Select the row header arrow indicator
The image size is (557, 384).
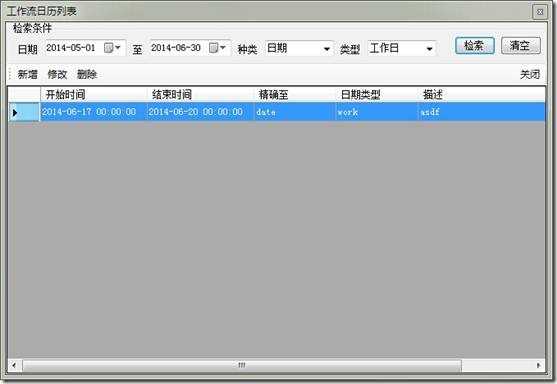coord(24,112)
